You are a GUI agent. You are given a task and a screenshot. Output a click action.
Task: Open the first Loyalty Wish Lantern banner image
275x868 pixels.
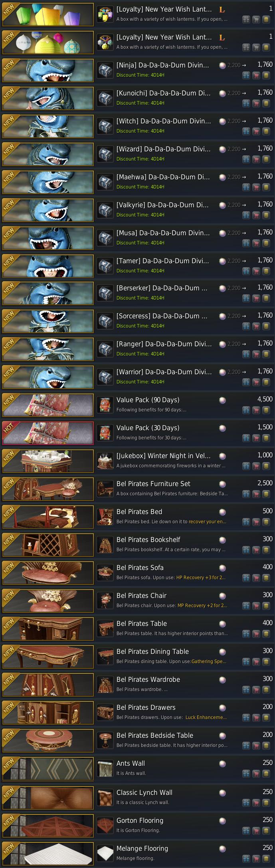tap(48, 14)
